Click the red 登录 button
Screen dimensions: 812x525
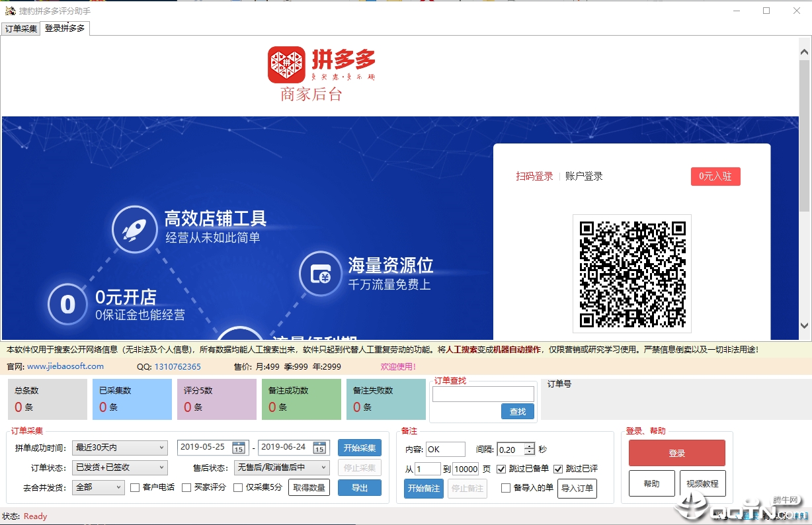click(x=677, y=454)
